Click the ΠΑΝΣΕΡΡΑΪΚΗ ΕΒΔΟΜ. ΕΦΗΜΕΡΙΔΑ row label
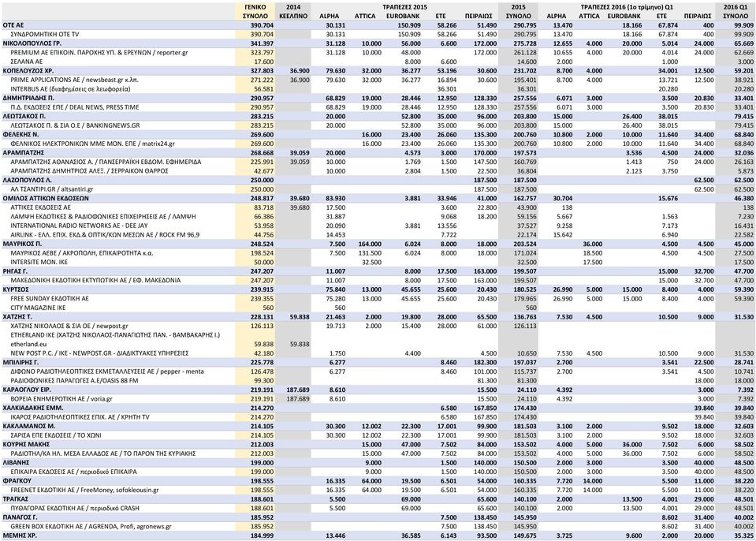Screen dimensions: 756x541 tap(106, 162)
